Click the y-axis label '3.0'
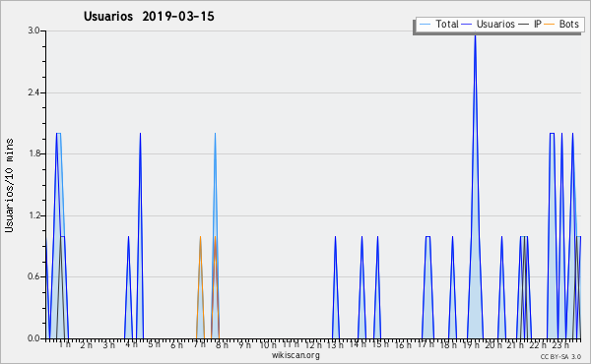The image size is (591, 364). (33, 30)
